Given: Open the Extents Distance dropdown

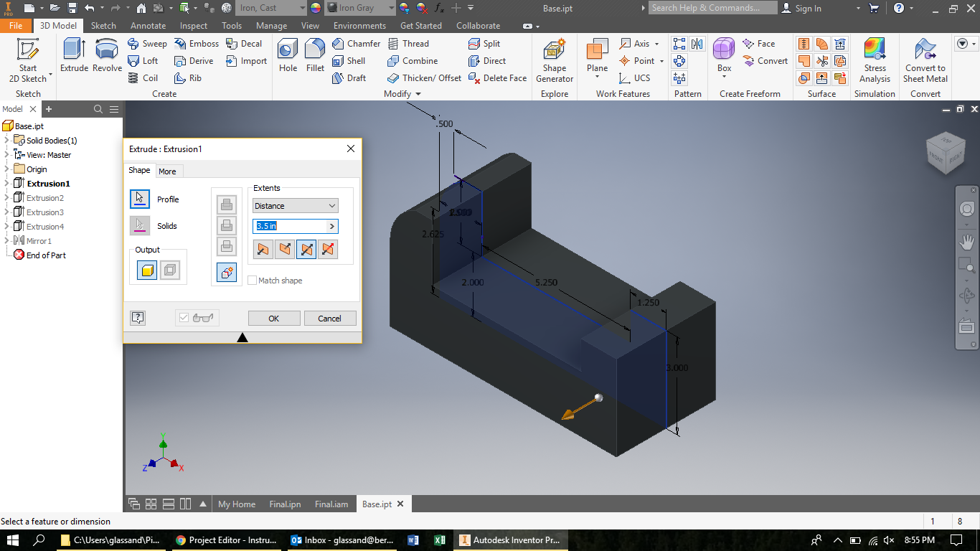Looking at the screenshot, I should [x=295, y=206].
